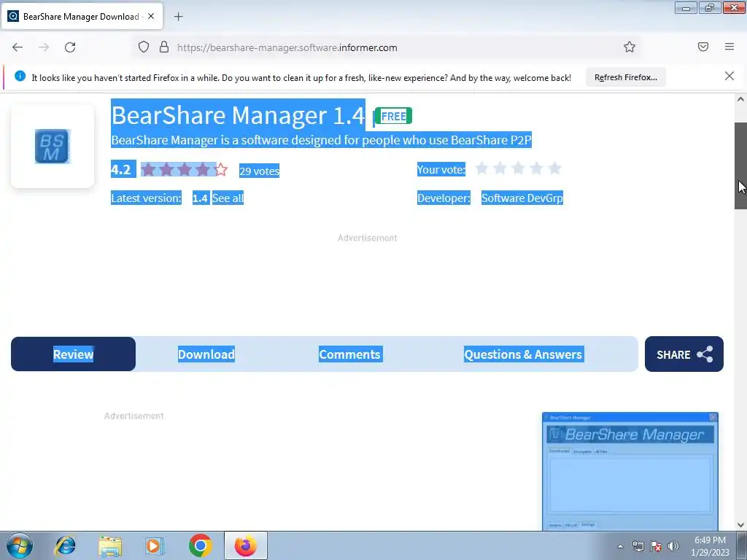Open the Questions & Answers tab
The width and height of the screenshot is (747, 560).
click(x=524, y=354)
